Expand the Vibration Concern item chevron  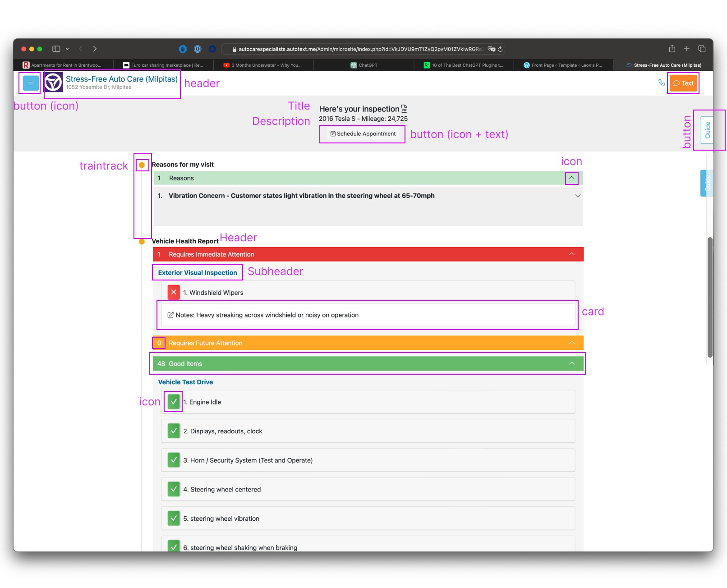(578, 196)
